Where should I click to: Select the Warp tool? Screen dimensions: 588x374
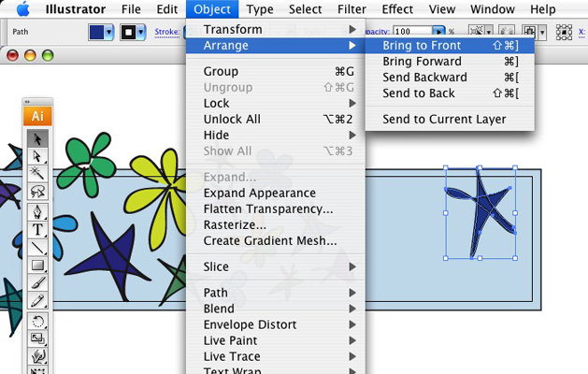point(37,356)
